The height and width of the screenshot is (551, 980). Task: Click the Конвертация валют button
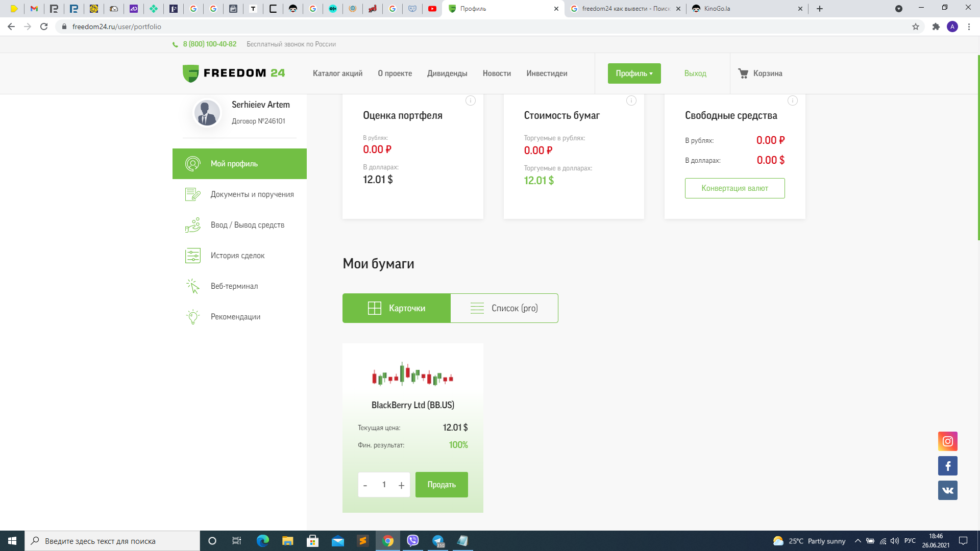point(734,188)
